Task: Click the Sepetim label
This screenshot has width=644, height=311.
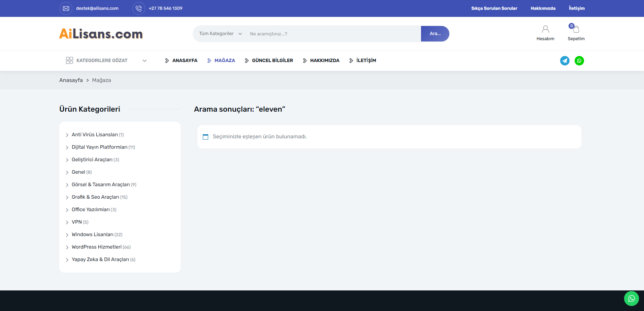Action: [x=576, y=39]
